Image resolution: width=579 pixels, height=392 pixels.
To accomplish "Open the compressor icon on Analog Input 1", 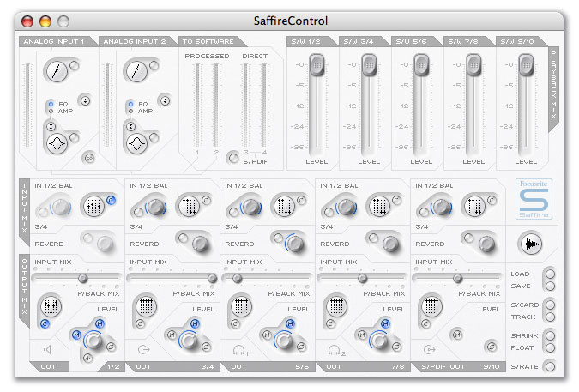I will pyautogui.click(x=55, y=72).
